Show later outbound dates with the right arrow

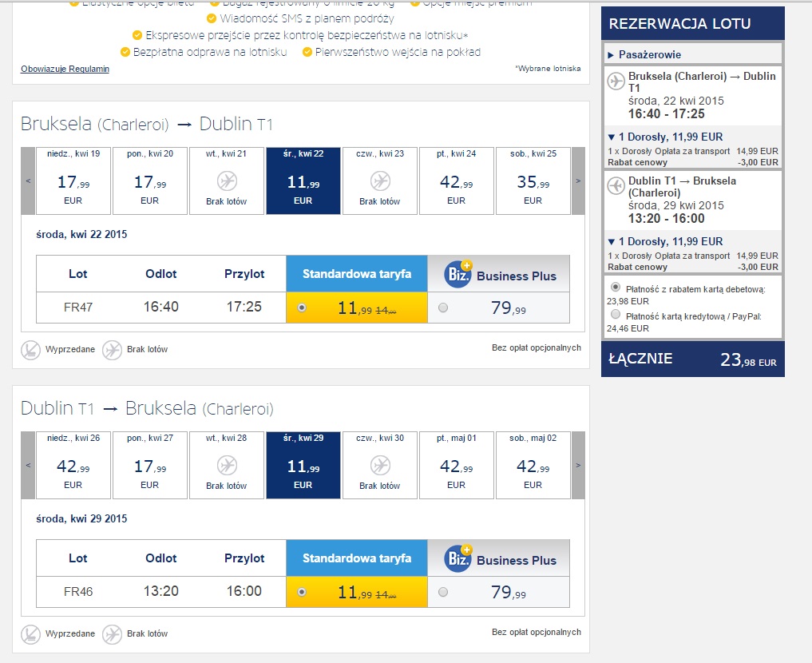click(578, 181)
